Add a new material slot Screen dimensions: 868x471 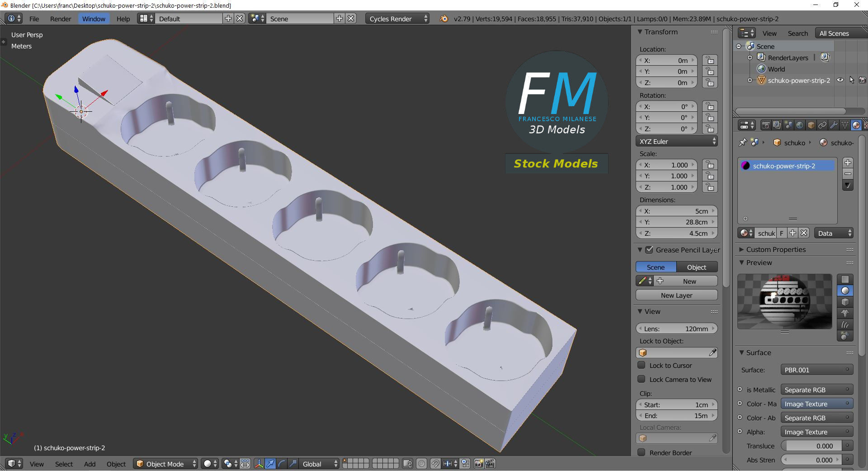[x=848, y=163]
